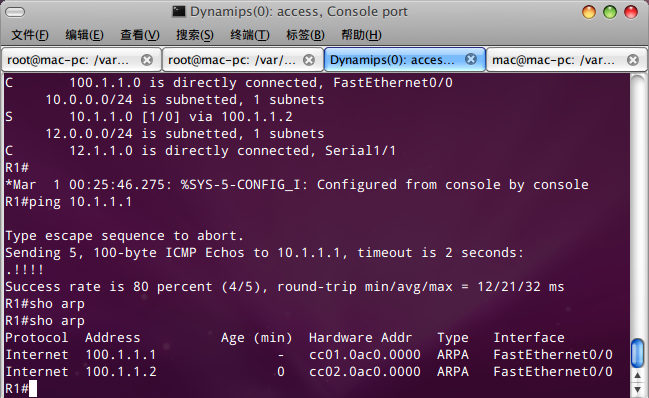Close the first root@mac-pc tab
The width and height of the screenshot is (649, 398).
pyautogui.click(x=147, y=60)
